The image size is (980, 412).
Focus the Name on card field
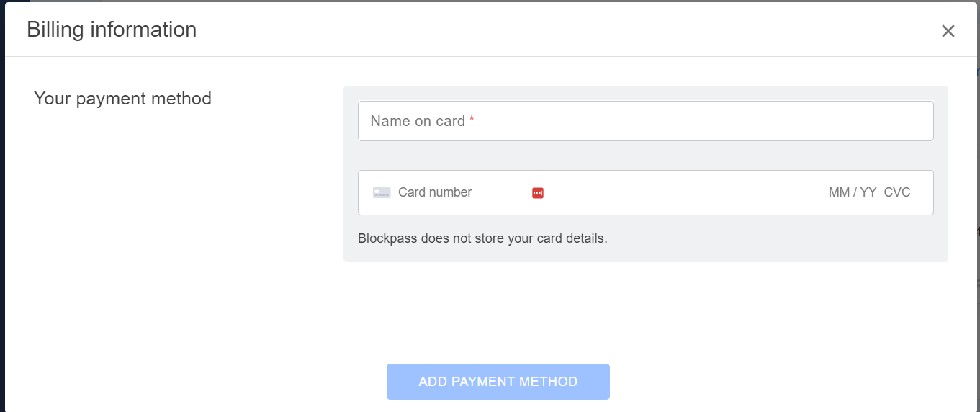pyautogui.click(x=645, y=121)
